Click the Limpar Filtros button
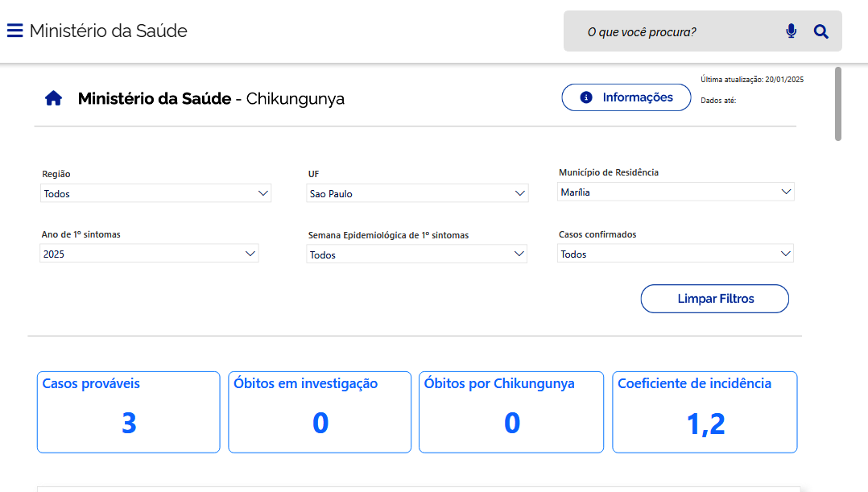This screenshot has height=492, width=868. click(x=715, y=299)
